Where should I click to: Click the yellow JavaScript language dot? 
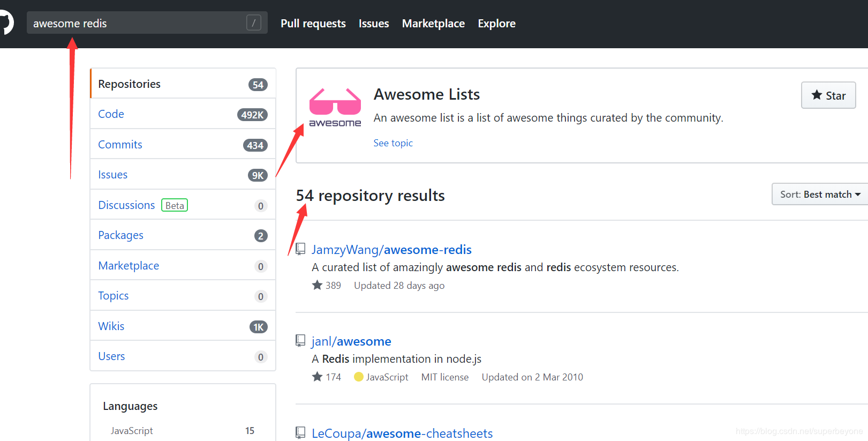click(x=359, y=377)
